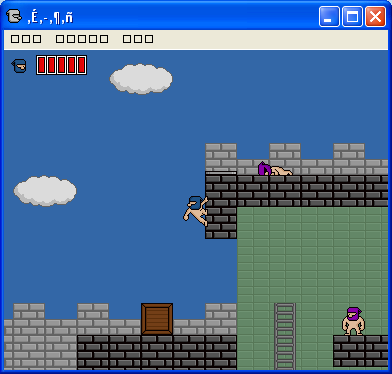Click the upper cloud in the sky
The height and width of the screenshot is (374, 392).
coord(141,79)
